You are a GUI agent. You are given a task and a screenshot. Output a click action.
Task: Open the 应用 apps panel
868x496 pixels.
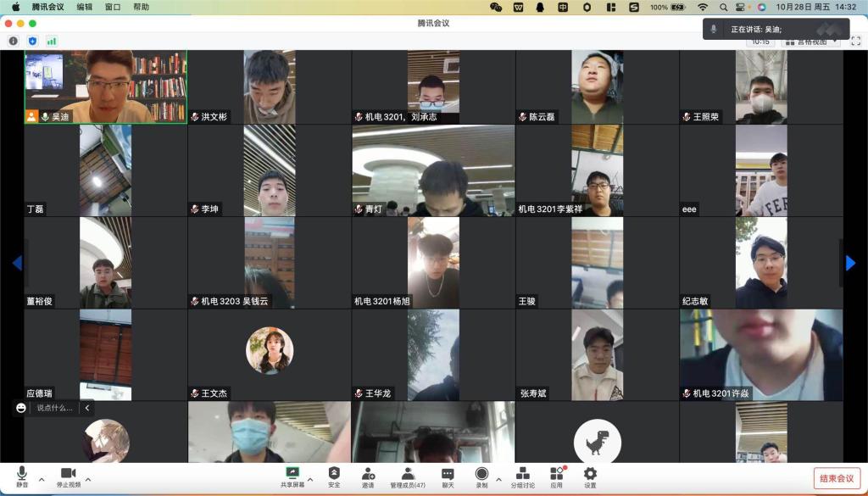[x=556, y=476]
